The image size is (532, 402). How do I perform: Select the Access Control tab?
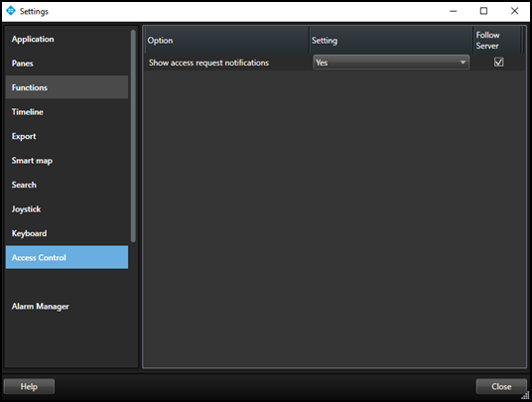coord(66,257)
